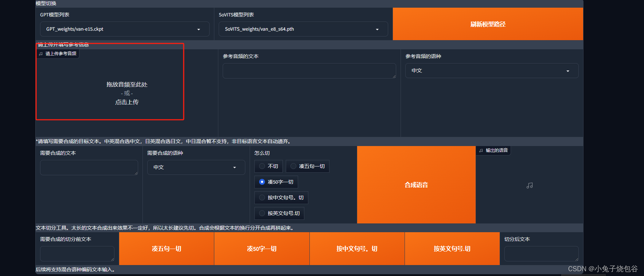This screenshot has height=276, width=644.
Task: Focus the 需要合成的切分前文本 text box
Action: click(77, 254)
